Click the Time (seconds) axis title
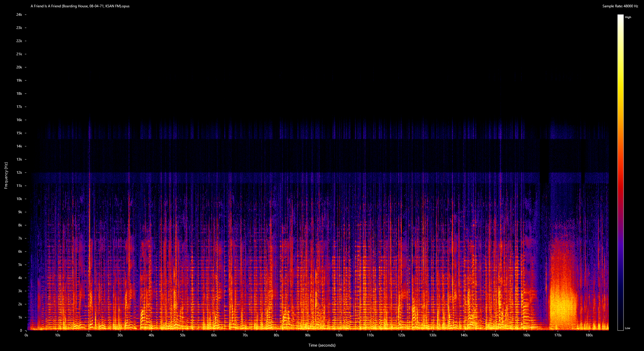 (322, 345)
